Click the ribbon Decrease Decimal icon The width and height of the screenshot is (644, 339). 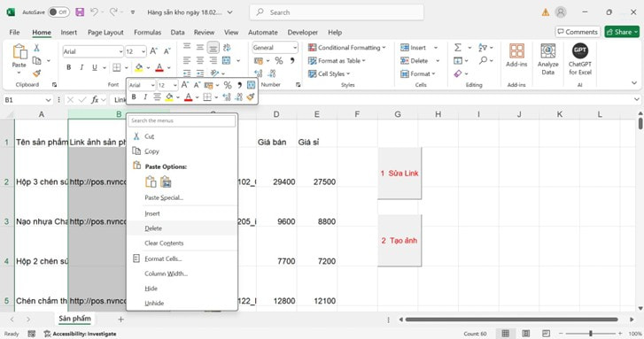point(272,73)
